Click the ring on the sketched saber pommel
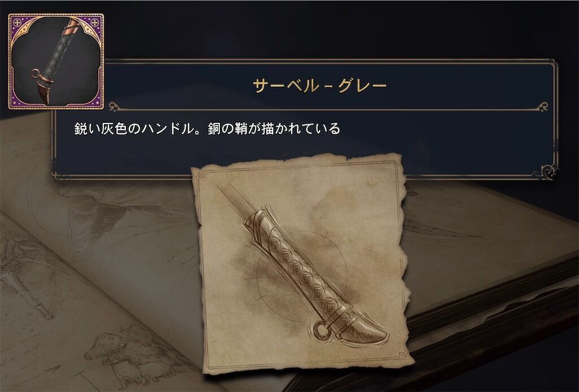579x392 pixels. 321,330
